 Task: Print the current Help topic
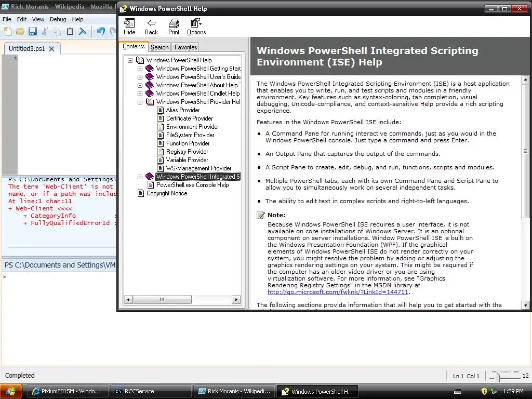pos(174,27)
